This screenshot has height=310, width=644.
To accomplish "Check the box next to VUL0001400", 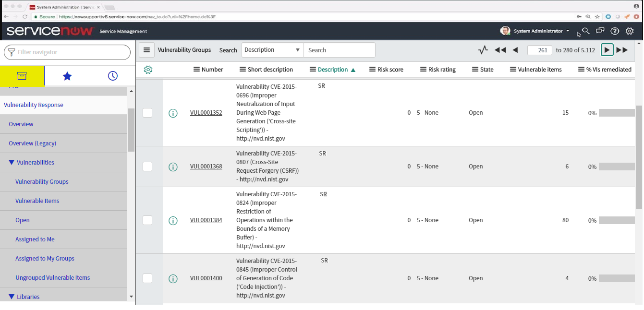I will (147, 278).
